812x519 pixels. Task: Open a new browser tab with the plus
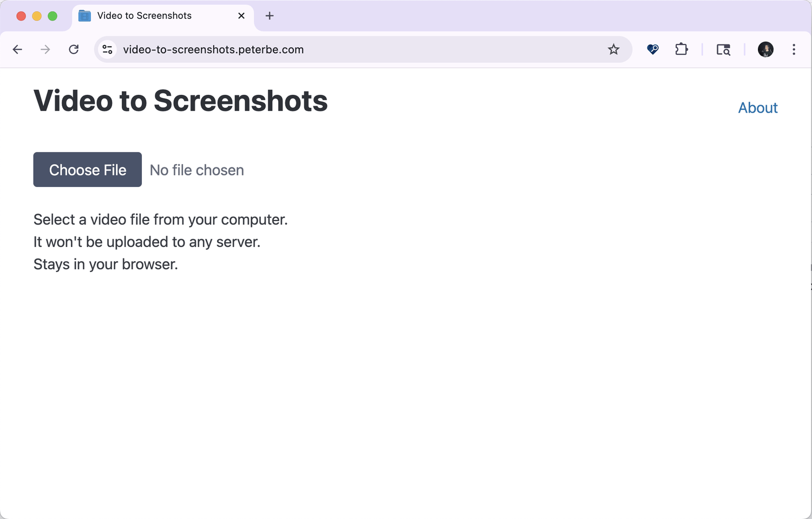[x=269, y=16]
